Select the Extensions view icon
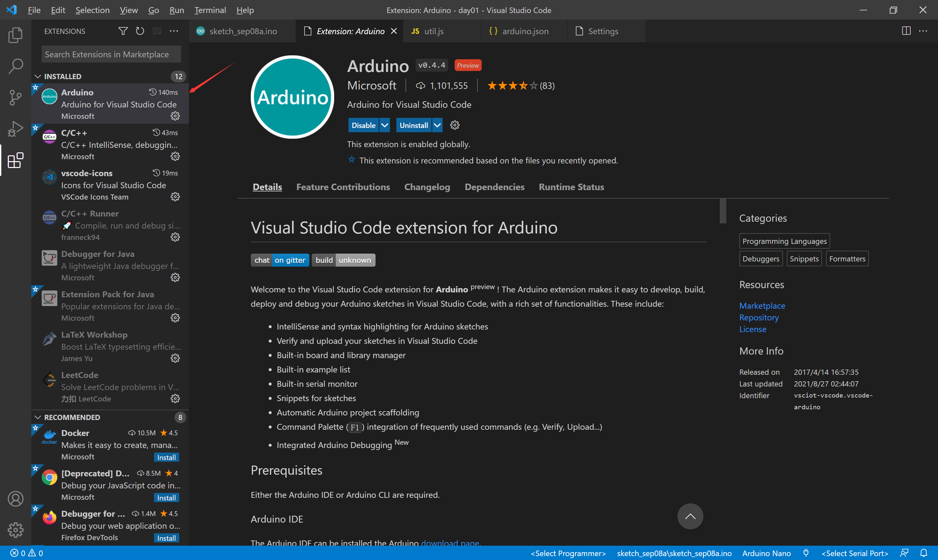Image resolution: width=938 pixels, height=560 pixels. click(x=16, y=161)
